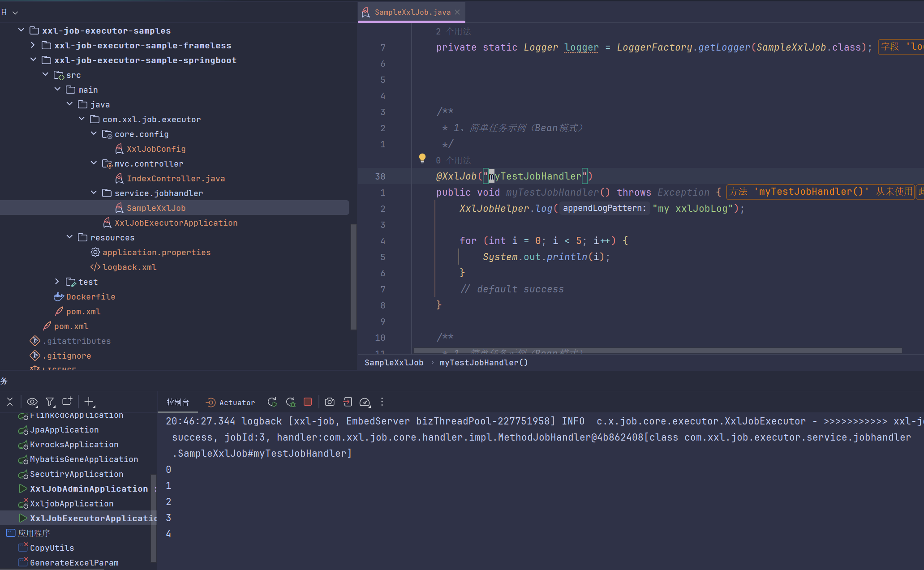Screen dimensions: 924x570
Task: Click the collapse all services icon
Action: coord(10,402)
